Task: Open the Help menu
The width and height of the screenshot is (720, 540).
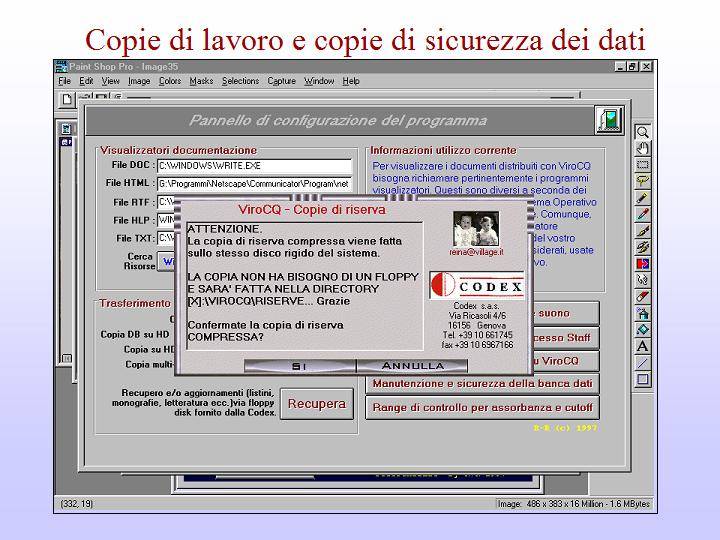Action: 351,81
